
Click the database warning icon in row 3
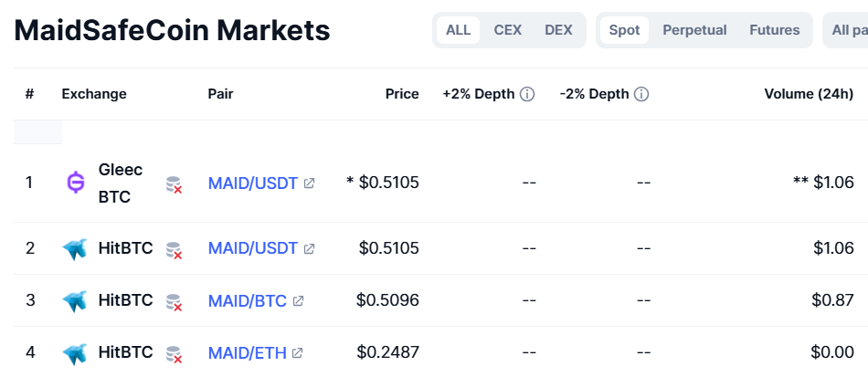(174, 302)
